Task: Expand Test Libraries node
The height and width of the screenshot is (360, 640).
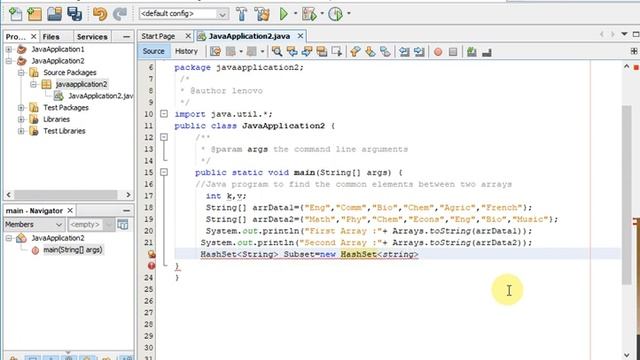Action: pyautogui.click(x=21, y=131)
